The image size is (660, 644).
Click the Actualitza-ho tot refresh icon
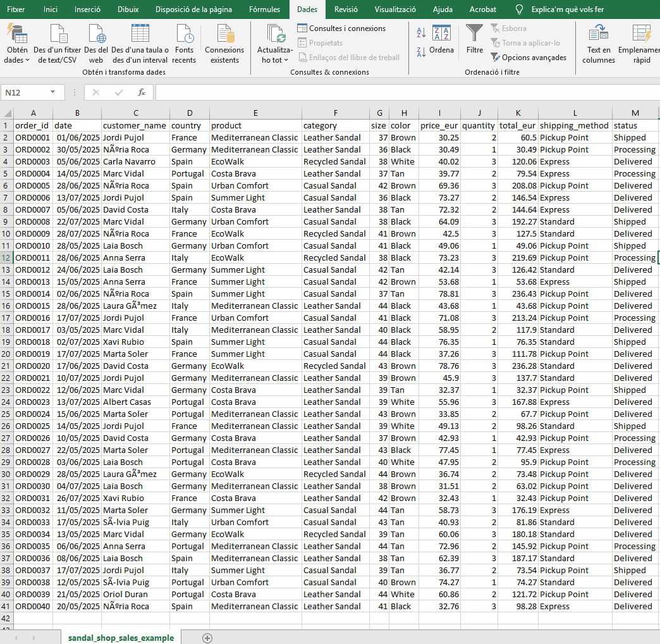click(x=276, y=34)
